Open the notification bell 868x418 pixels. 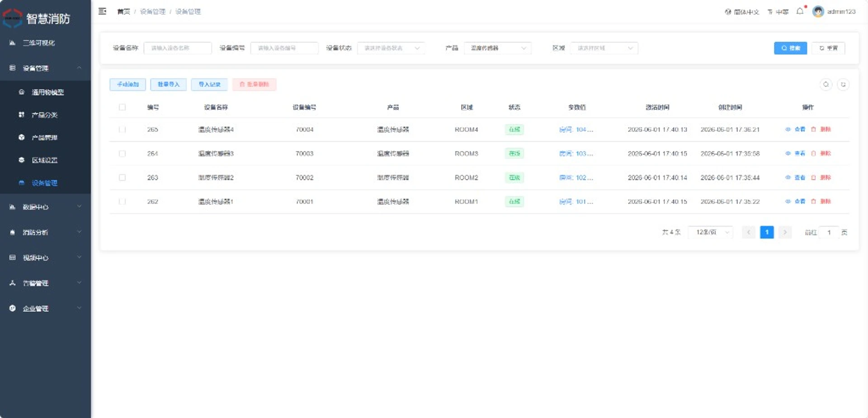(800, 11)
